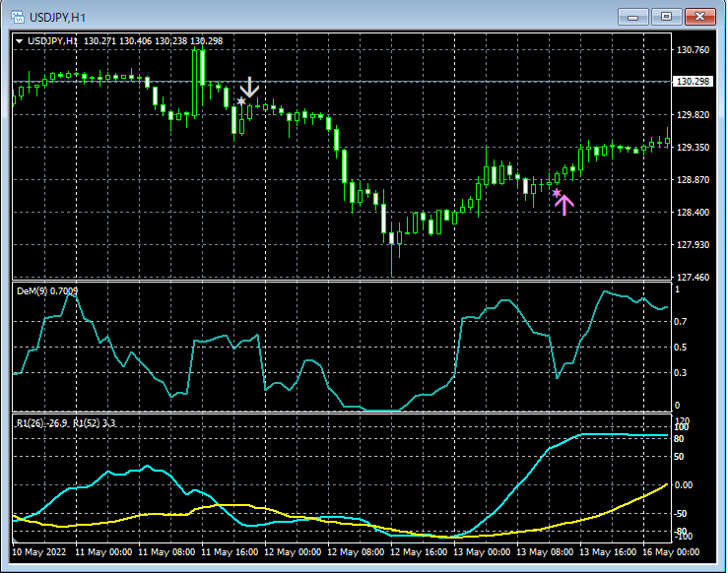Click the pink up arrow buy signal
Image resolution: width=728 pixels, height=573 pixels.
click(x=564, y=204)
